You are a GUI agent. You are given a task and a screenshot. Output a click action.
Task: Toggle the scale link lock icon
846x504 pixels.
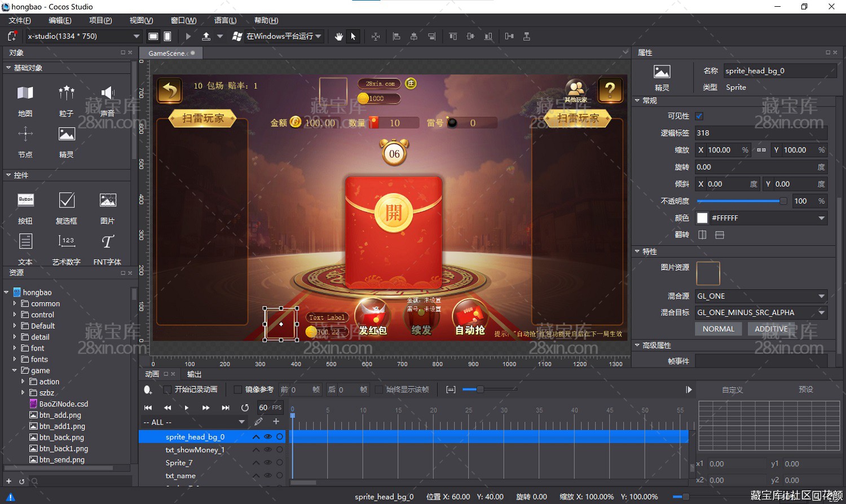click(x=761, y=150)
